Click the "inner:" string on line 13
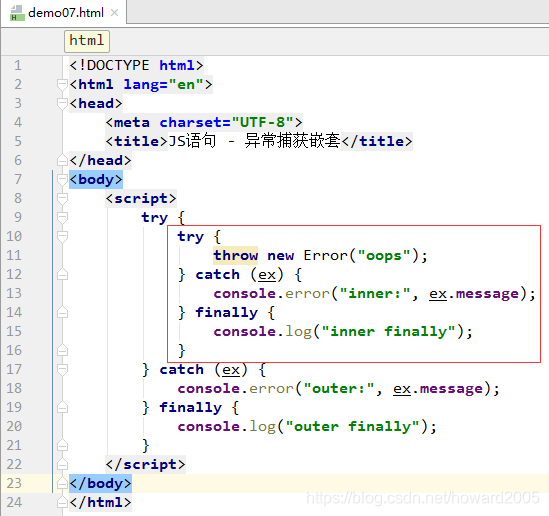Image resolution: width=549 pixels, height=516 pixels. tap(375, 293)
